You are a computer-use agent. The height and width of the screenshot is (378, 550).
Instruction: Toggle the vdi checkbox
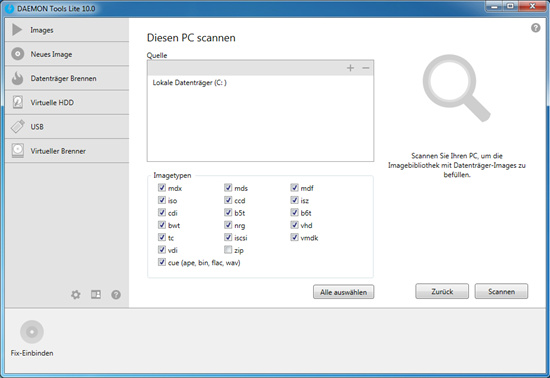pyautogui.click(x=162, y=250)
